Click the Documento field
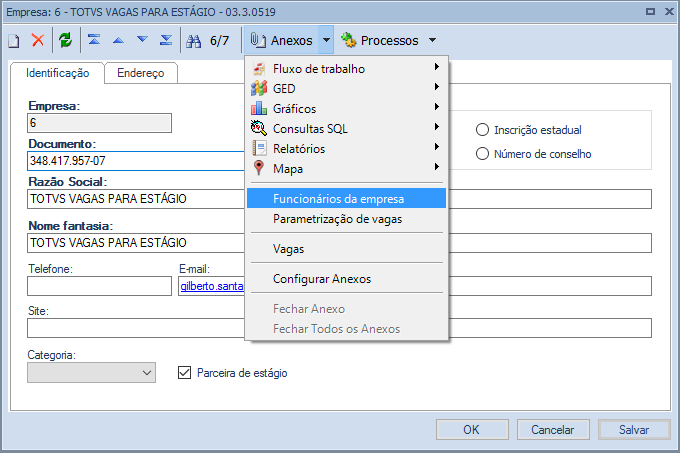The width and height of the screenshot is (680, 453). (136, 161)
